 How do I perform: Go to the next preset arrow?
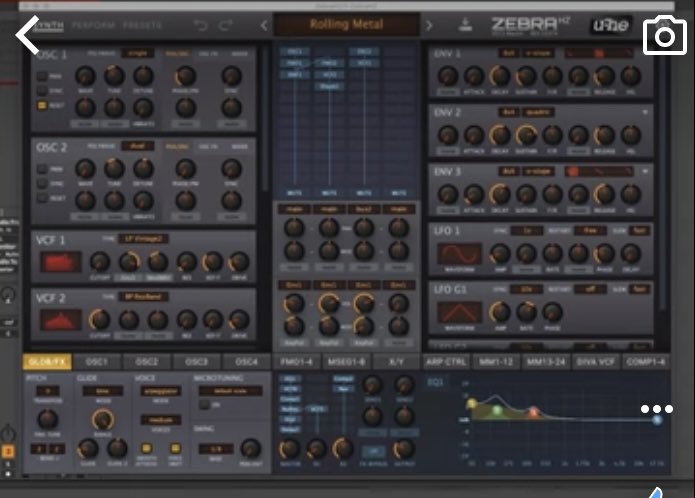pos(428,25)
